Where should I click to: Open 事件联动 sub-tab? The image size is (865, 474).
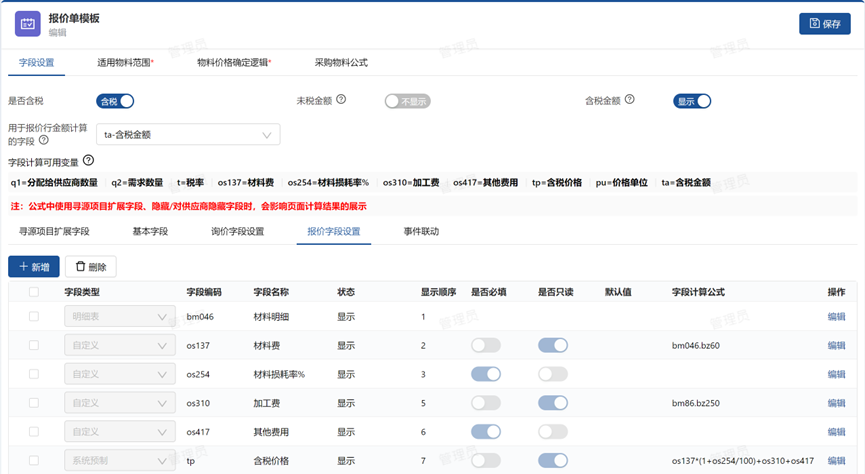[x=421, y=232]
